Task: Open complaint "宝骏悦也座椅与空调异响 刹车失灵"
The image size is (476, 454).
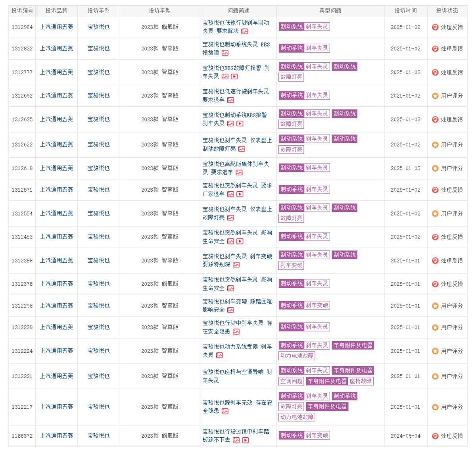Action: pos(237,376)
